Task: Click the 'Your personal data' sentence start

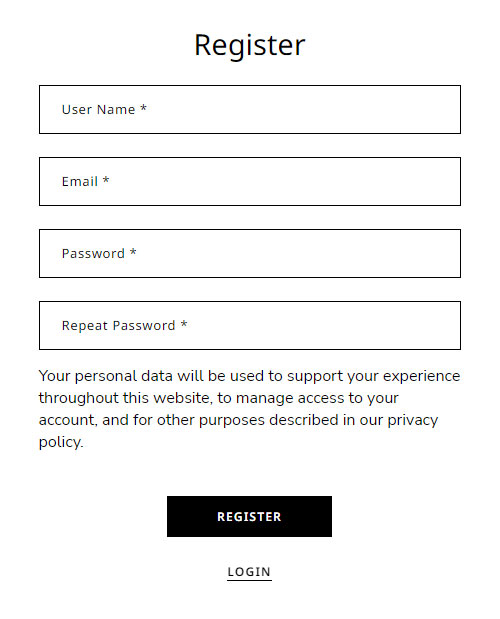Action: point(106,376)
